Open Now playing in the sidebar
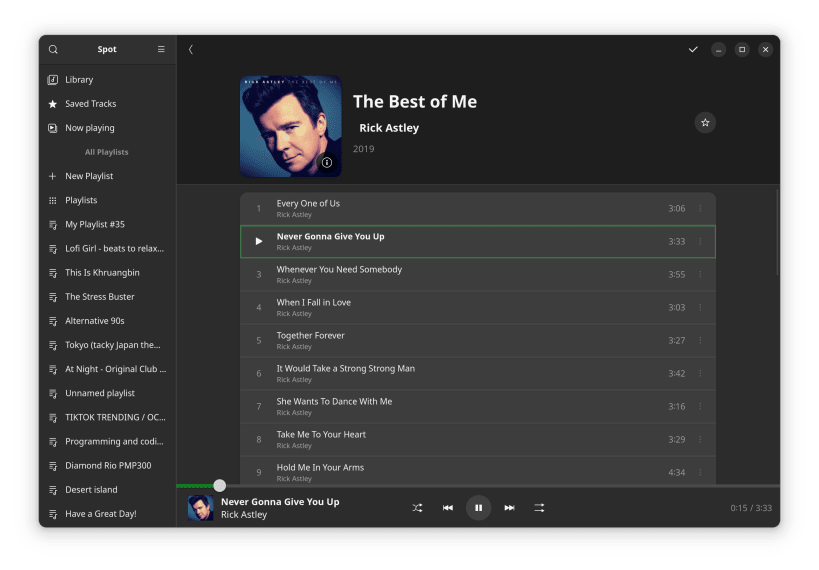 (x=107, y=127)
